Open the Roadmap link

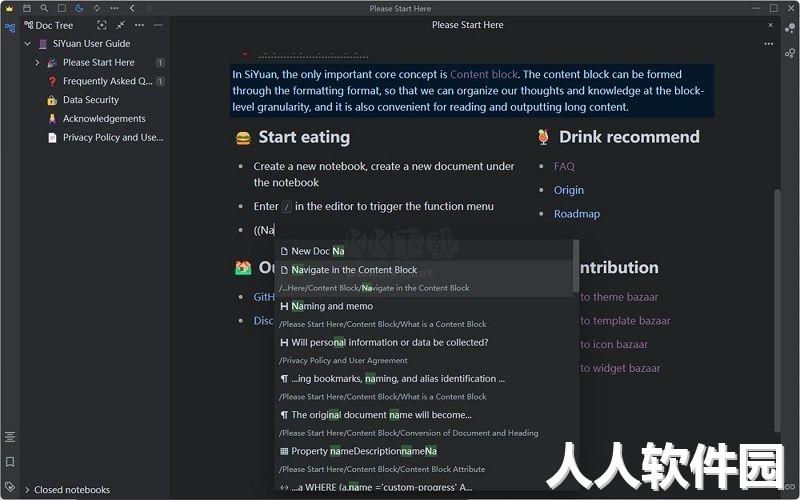pyautogui.click(x=577, y=214)
